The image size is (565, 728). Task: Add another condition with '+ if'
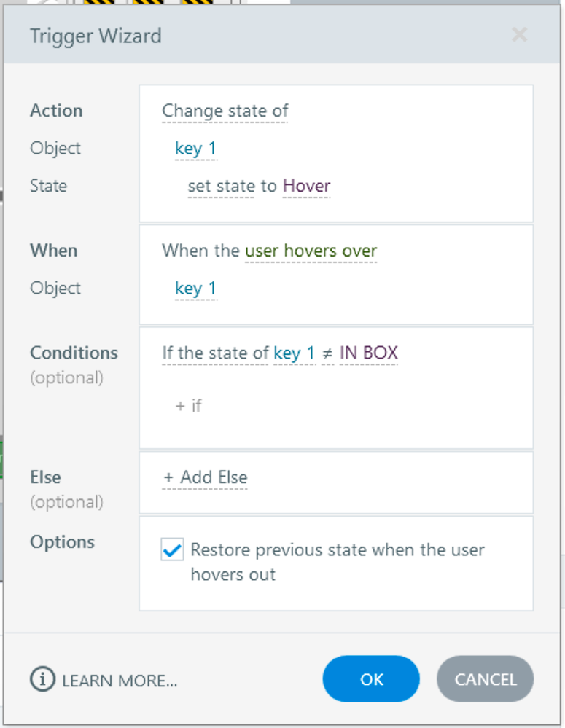188,406
